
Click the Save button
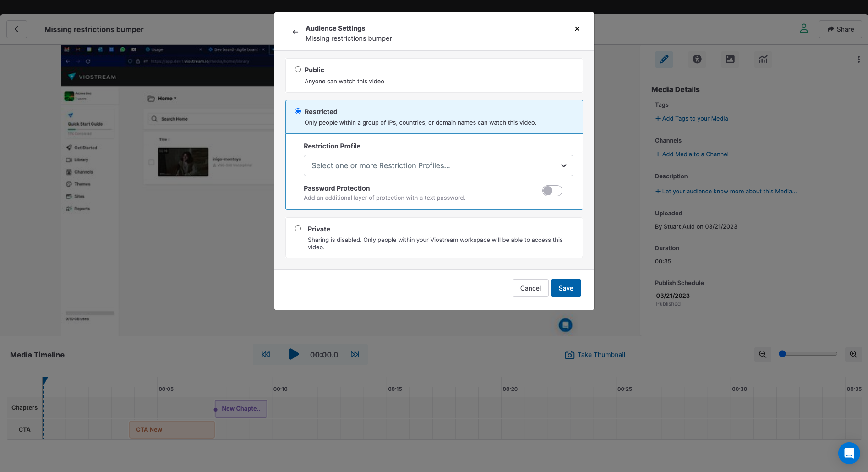click(566, 288)
